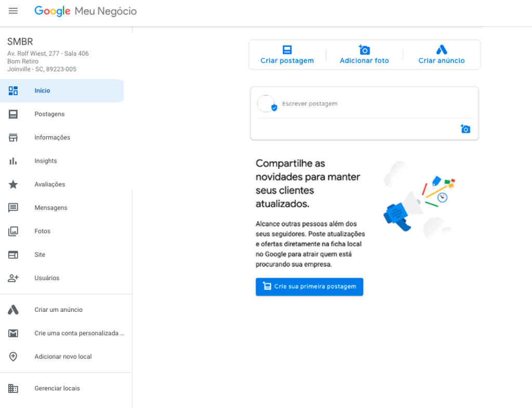This screenshot has height=408, width=532.
Task: Click the Site web page icon
Action: click(x=13, y=255)
